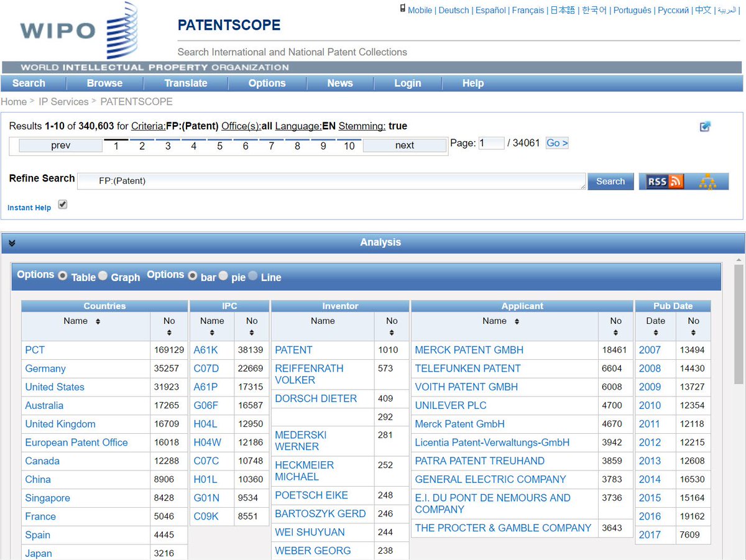
Task: Jump to results page 2
Action: 142,146
